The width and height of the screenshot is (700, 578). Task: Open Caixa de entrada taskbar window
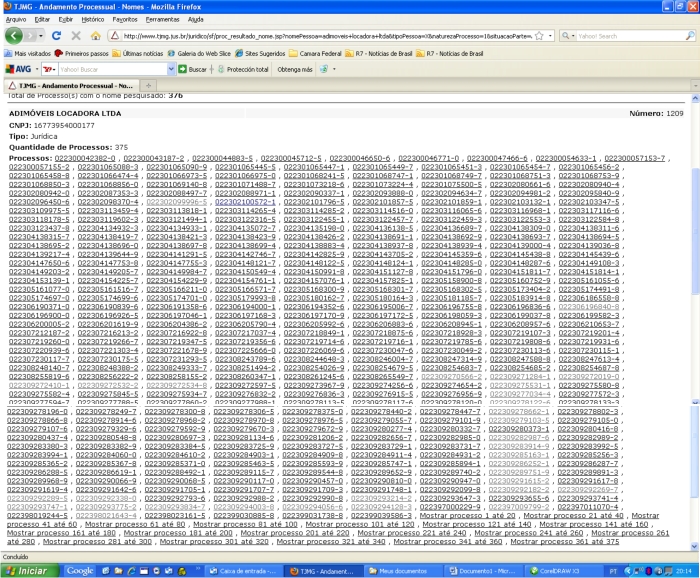pyautogui.click(x=245, y=571)
